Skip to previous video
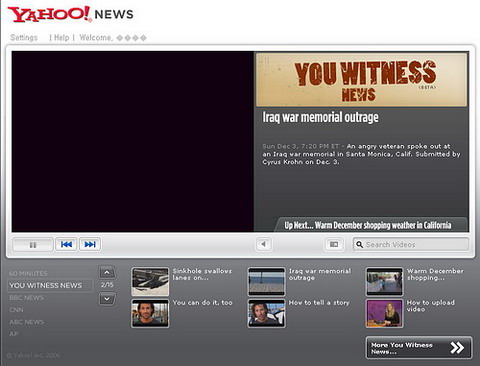 pos(66,244)
